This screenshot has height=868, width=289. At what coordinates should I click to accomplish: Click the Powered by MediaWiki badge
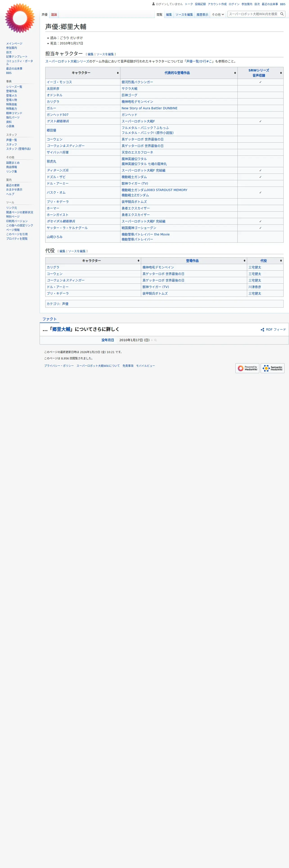tap(247, 368)
